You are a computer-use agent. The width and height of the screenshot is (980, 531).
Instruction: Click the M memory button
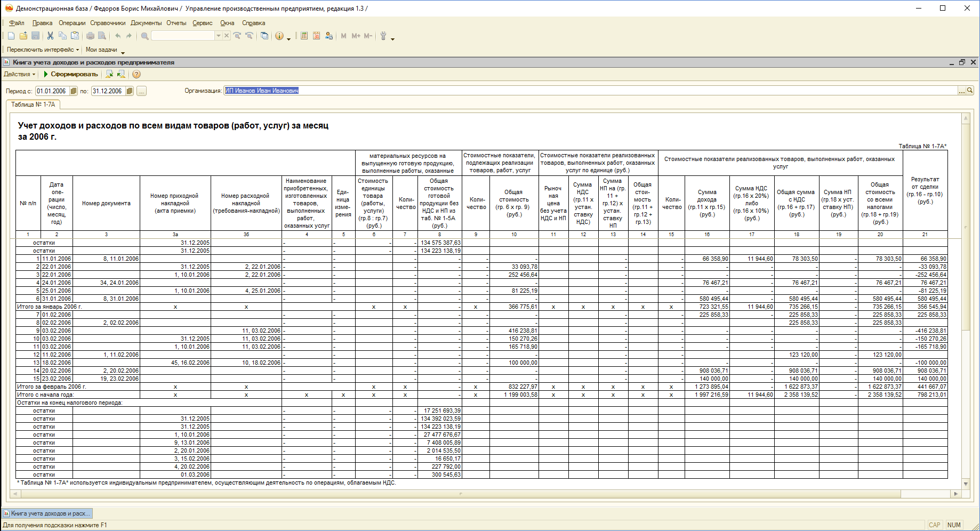pyautogui.click(x=344, y=36)
